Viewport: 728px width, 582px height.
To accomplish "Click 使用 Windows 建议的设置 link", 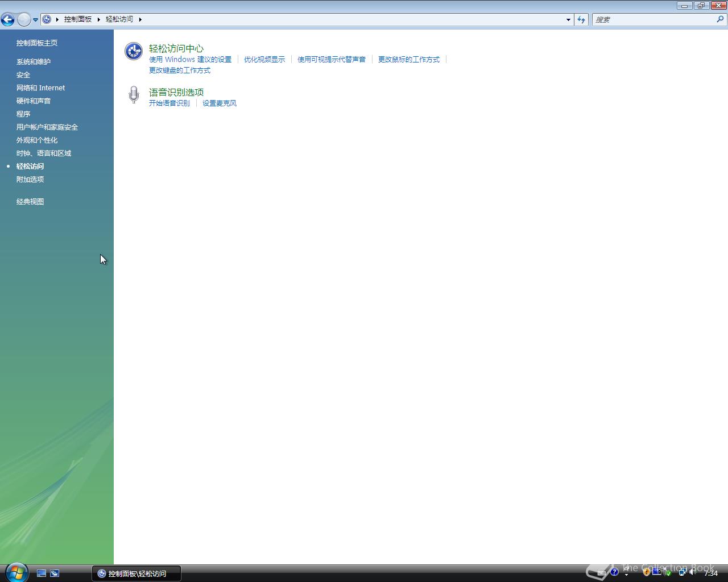I will coord(190,60).
